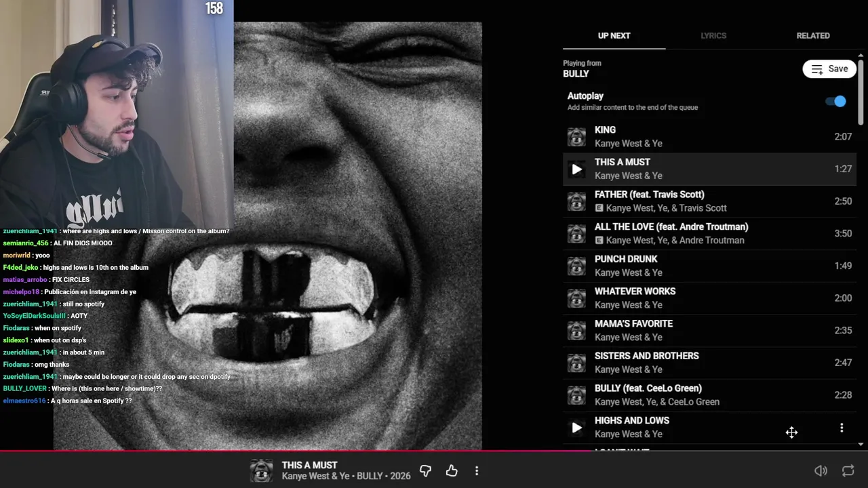Select the WHATEVER WORKS track title
This screenshot has height=488, width=868.
[x=635, y=291]
